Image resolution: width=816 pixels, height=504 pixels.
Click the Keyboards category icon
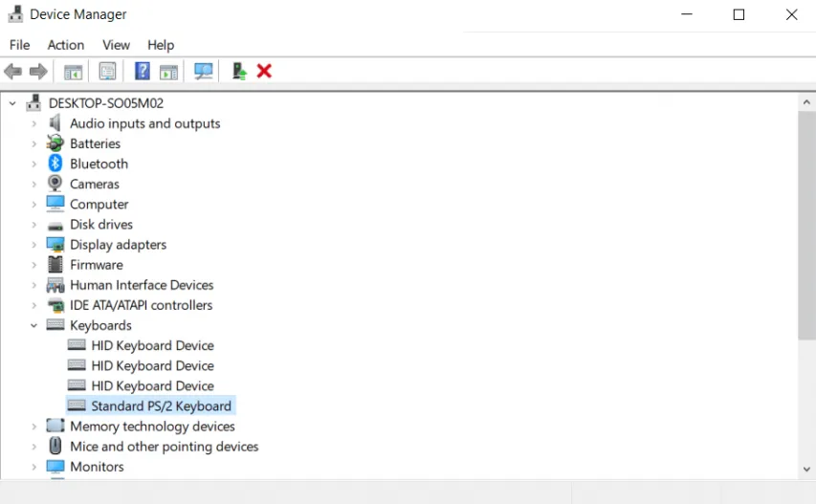55,324
